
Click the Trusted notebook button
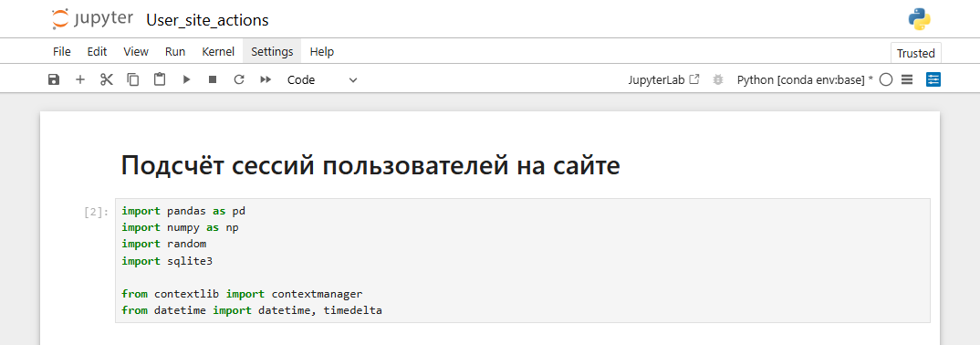tap(915, 53)
